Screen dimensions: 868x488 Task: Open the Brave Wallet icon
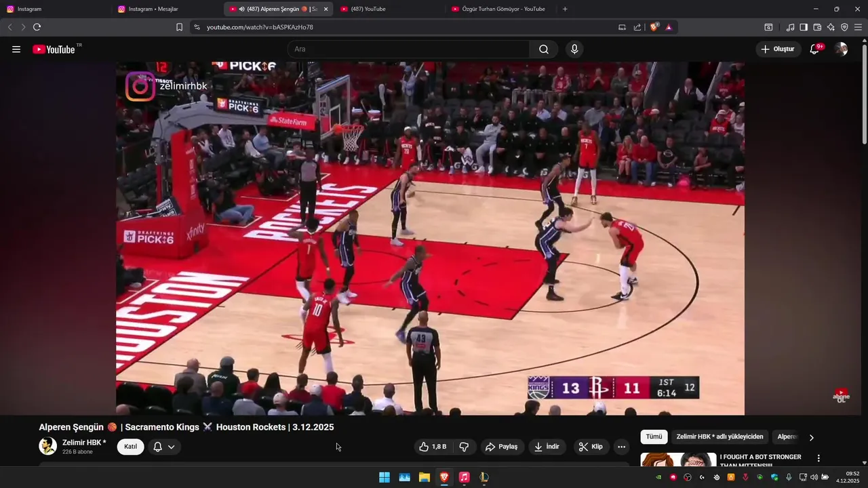click(x=817, y=27)
